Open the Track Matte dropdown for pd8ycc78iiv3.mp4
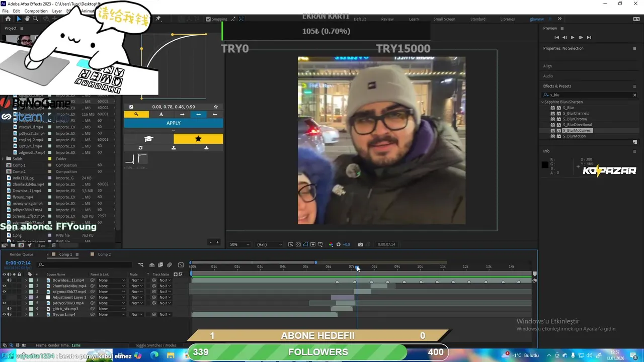Screen dimensions: 644x362 pyautogui.click(x=165, y=303)
